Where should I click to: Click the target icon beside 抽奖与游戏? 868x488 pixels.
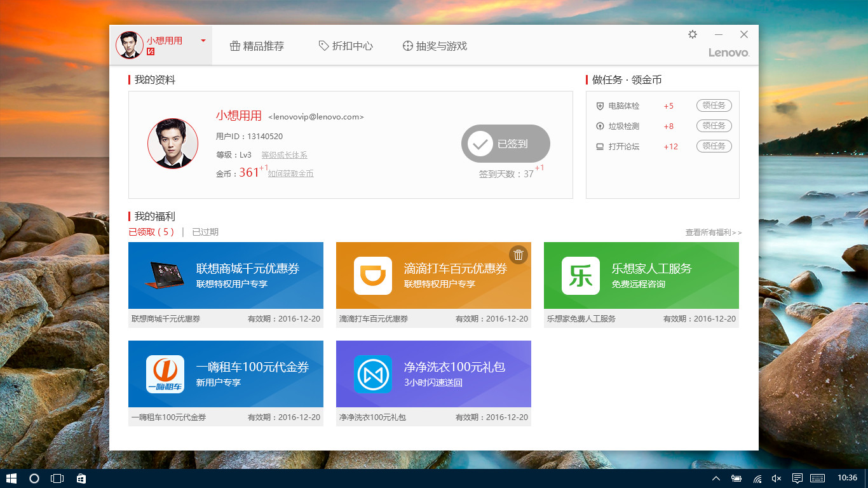click(408, 46)
